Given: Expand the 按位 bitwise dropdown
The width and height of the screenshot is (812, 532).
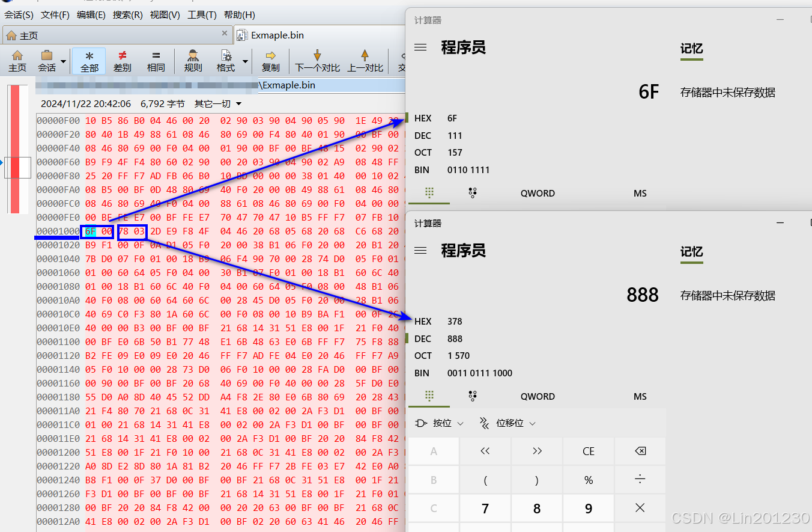Looking at the screenshot, I should click(440, 423).
